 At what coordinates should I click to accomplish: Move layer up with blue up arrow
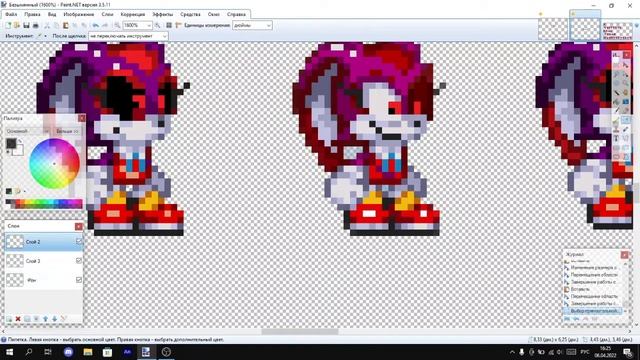pos(45,319)
